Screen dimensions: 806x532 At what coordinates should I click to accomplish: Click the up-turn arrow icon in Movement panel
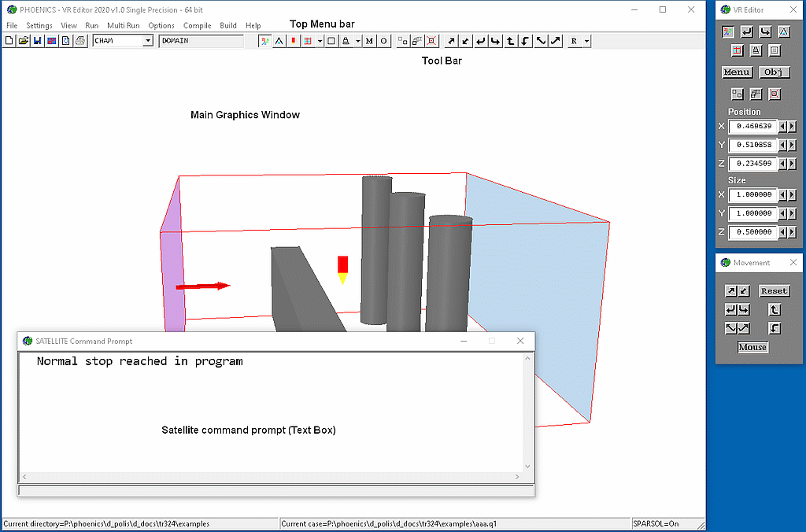(x=775, y=310)
